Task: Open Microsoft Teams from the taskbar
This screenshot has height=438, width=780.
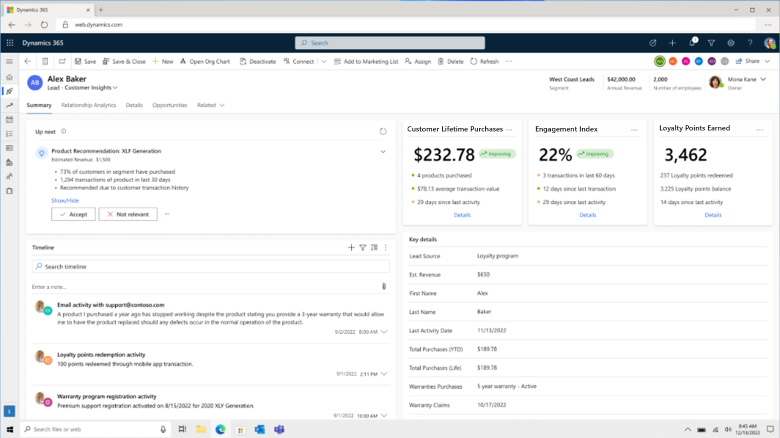Action: tap(279, 429)
